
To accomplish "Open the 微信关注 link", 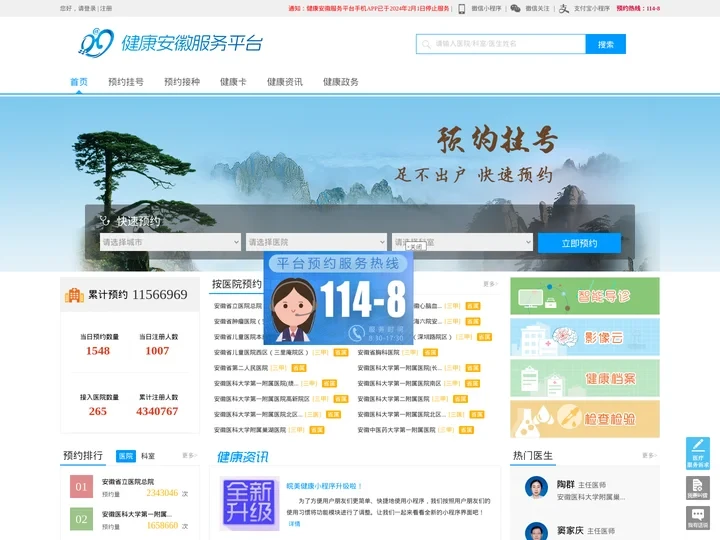I will click(x=537, y=8).
